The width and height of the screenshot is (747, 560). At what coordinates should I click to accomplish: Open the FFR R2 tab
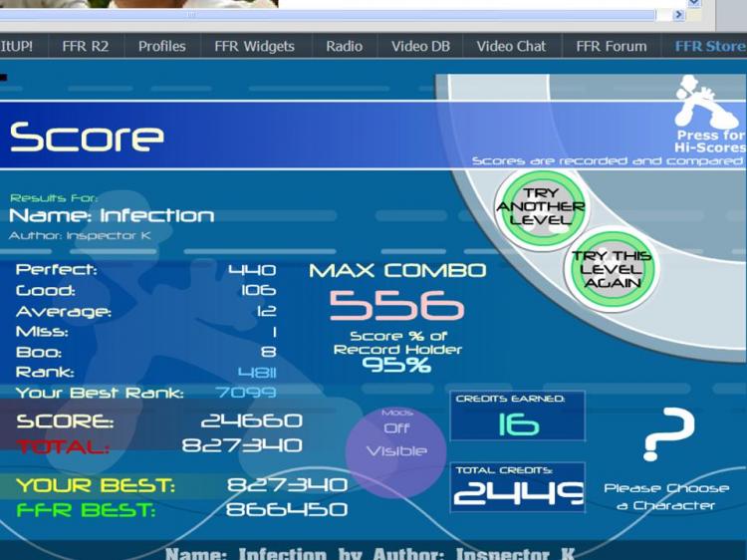[88, 46]
